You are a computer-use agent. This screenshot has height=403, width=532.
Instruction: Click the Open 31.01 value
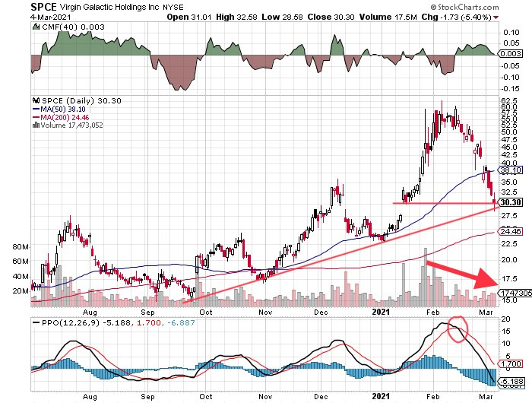click(188, 17)
